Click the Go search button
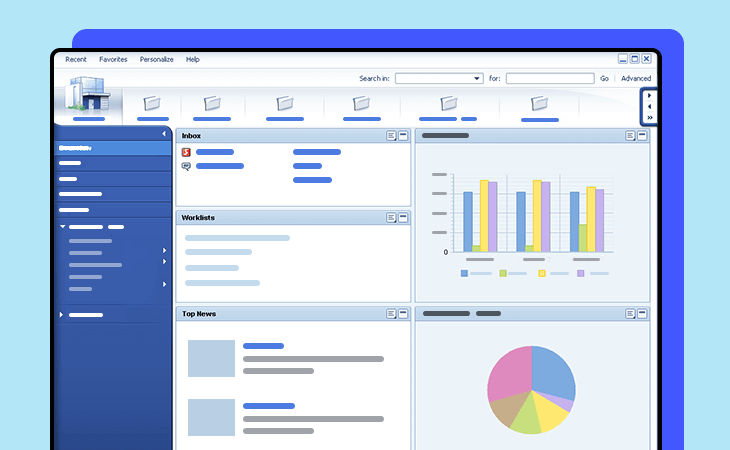The image size is (730, 450). pos(604,79)
